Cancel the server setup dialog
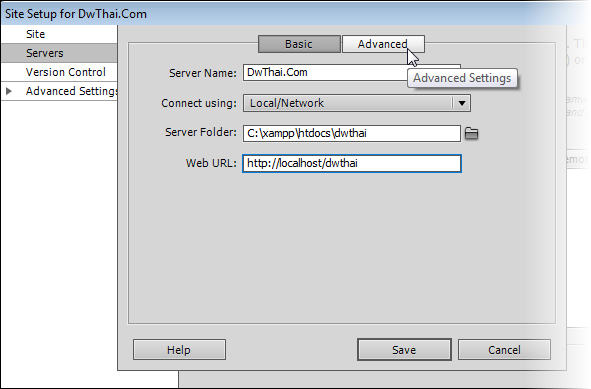Image resolution: width=591 pixels, height=389 pixels. point(504,350)
